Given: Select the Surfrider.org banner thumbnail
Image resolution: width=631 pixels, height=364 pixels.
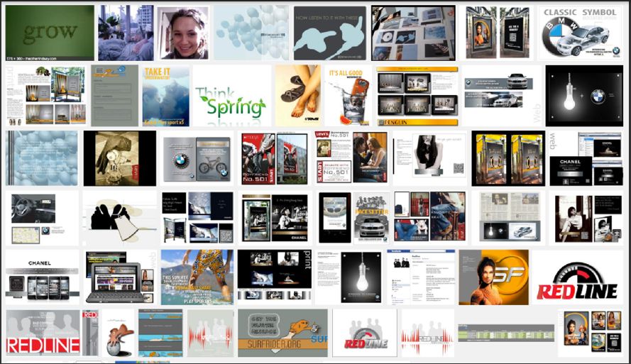Looking at the screenshot, I should [282, 333].
